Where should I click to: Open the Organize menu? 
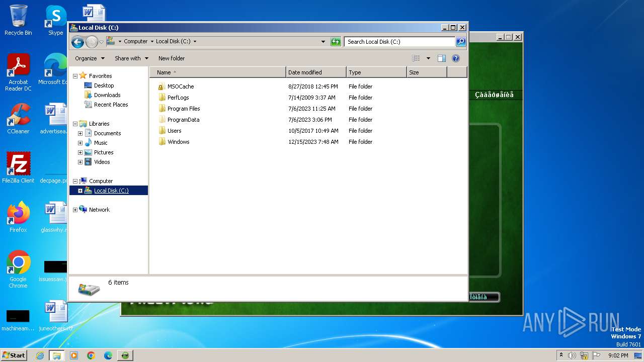[x=90, y=58]
